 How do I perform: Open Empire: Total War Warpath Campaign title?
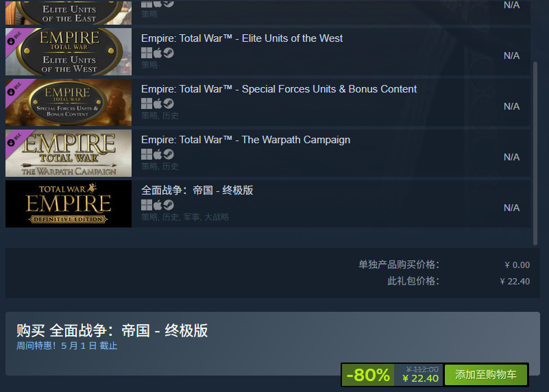245,140
